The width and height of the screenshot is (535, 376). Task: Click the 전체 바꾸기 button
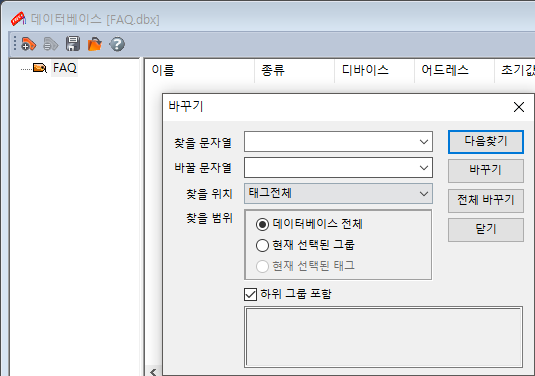click(x=486, y=201)
